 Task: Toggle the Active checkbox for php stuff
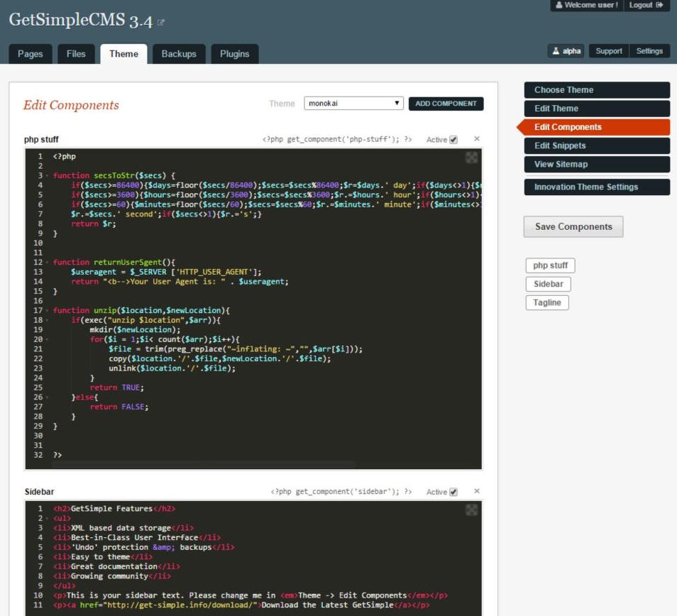coord(453,140)
